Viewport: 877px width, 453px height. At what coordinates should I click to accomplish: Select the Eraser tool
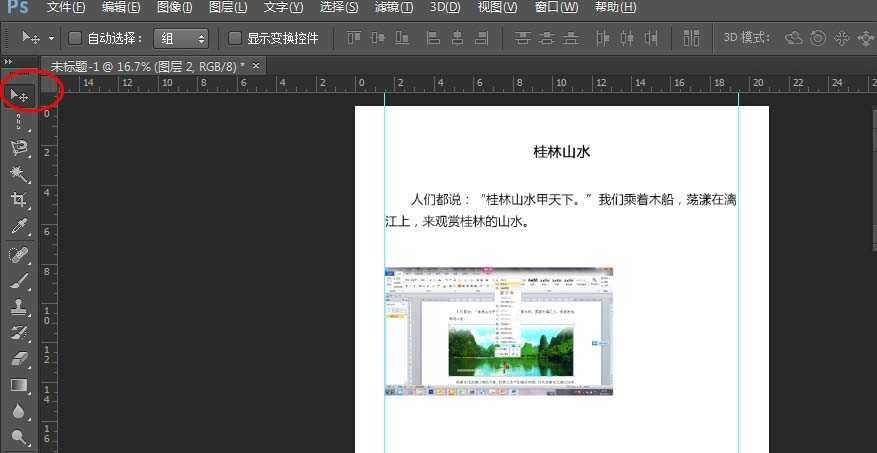(19, 358)
